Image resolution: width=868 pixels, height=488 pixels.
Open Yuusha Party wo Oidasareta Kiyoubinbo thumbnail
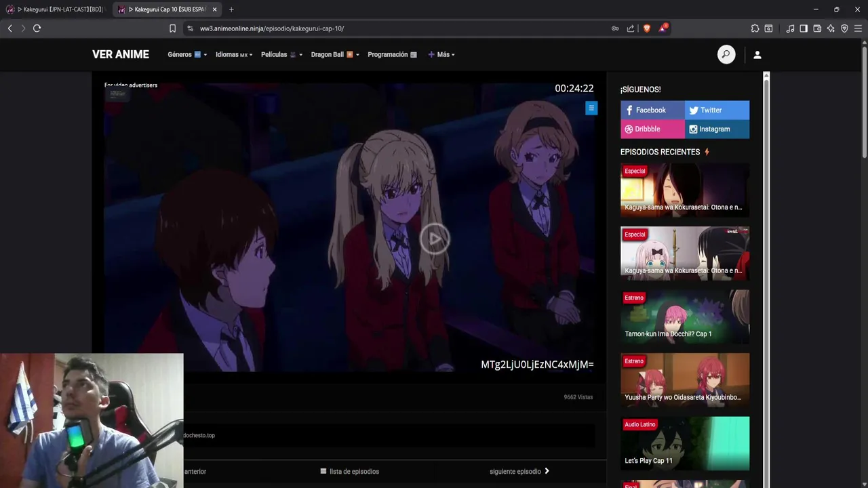click(685, 380)
